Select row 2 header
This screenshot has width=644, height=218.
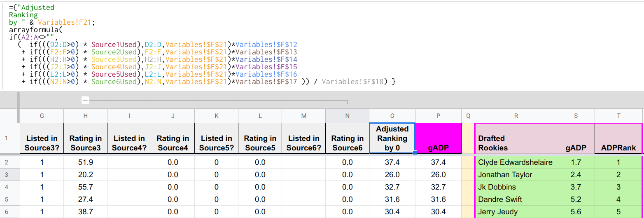pos(6,162)
